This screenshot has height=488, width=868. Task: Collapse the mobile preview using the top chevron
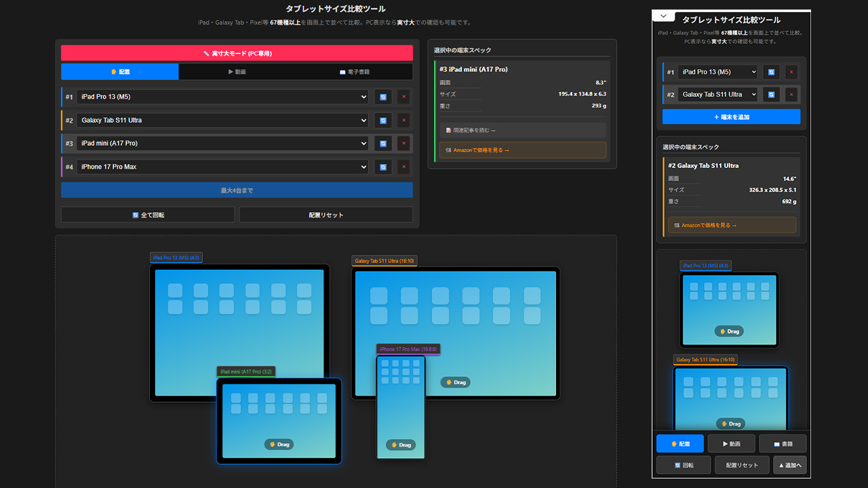click(x=663, y=16)
